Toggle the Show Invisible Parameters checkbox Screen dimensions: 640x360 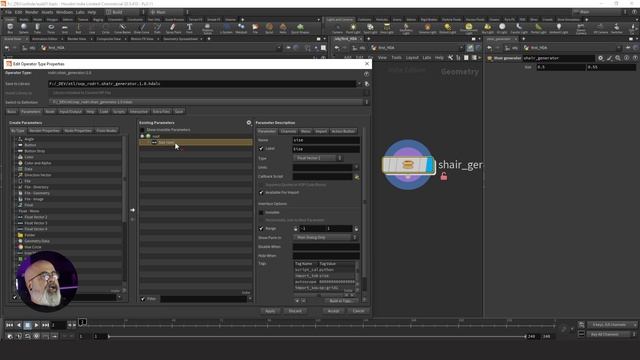point(142,130)
